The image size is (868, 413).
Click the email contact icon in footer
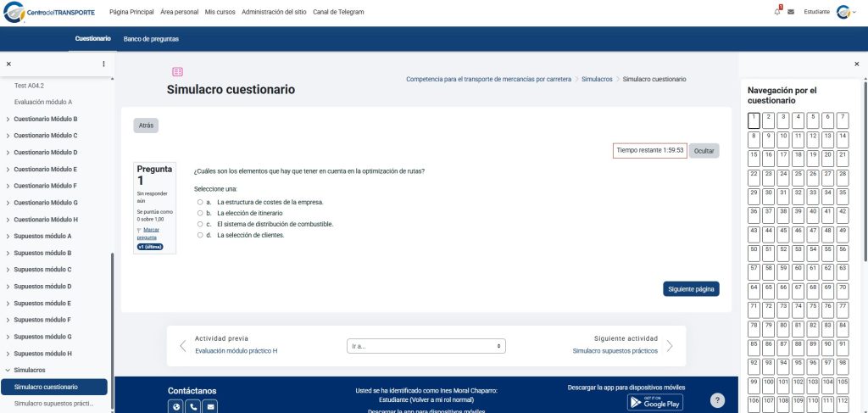210,407
